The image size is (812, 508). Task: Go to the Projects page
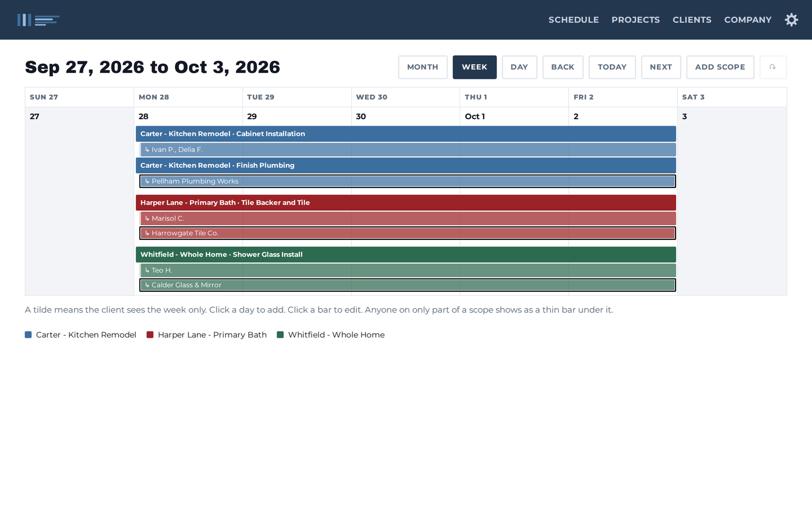pos(636,20)
